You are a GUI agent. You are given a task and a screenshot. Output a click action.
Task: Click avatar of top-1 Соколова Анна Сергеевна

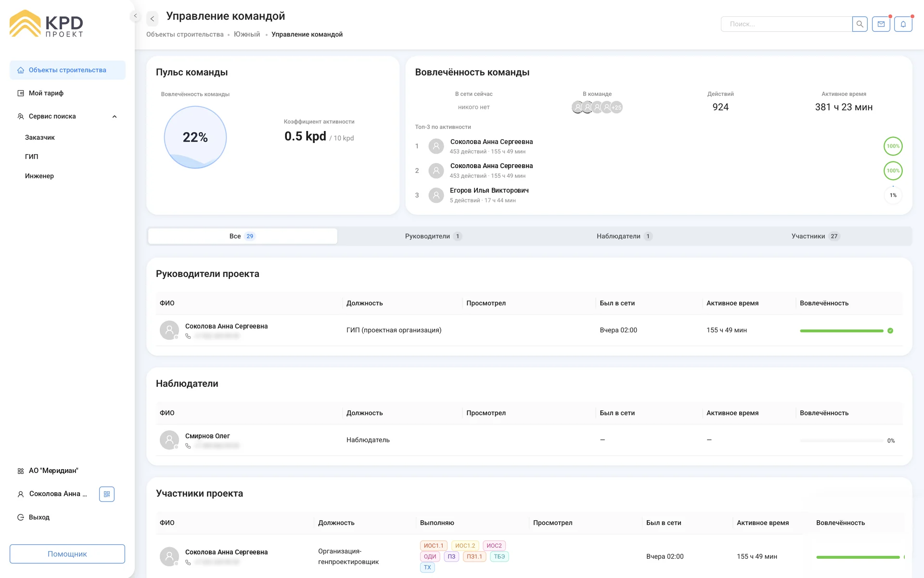[x=436, y=146]
